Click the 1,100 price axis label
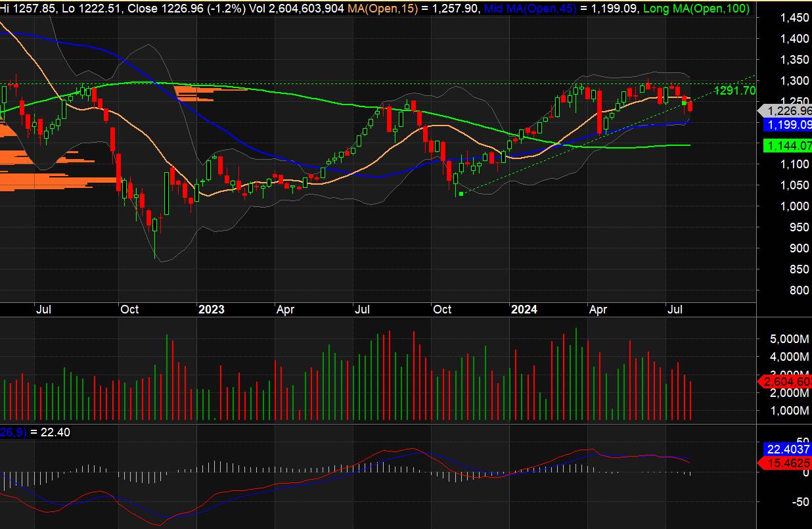The image size is (812, 529). [x=796, y=164]
